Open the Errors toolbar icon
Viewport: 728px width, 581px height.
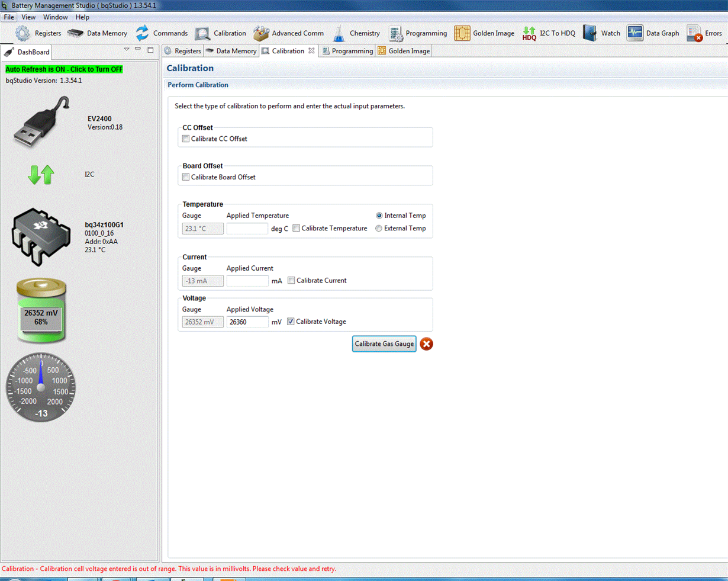coord(694,33)
